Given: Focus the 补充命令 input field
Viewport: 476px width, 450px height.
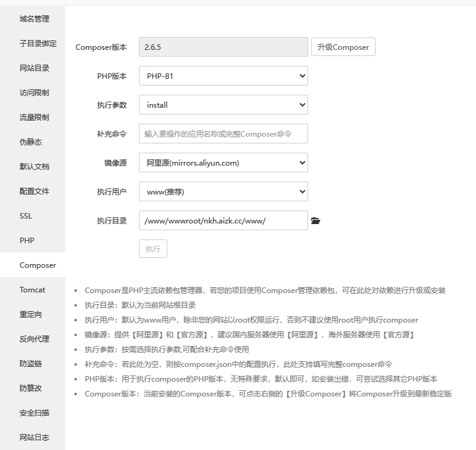Looking at the screenshot, I should coord(223,134).
